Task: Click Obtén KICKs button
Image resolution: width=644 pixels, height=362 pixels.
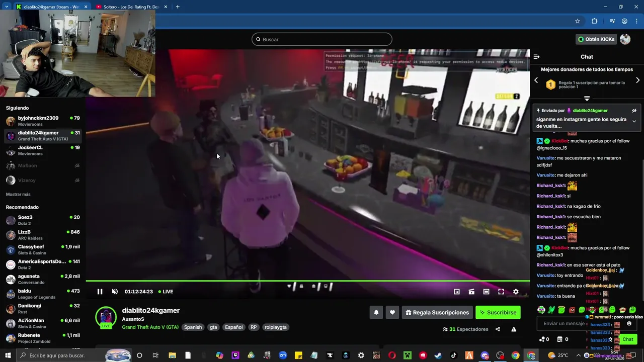Action: 596,39
